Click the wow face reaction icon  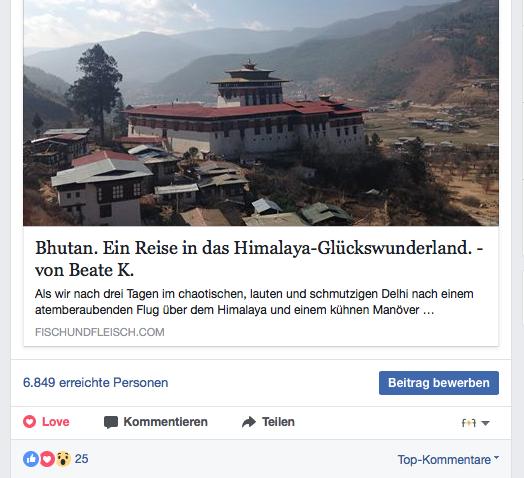pos(63,459)
